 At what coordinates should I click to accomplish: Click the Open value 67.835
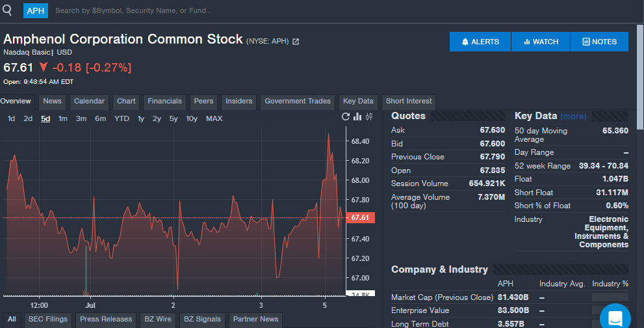pos(492,171)
